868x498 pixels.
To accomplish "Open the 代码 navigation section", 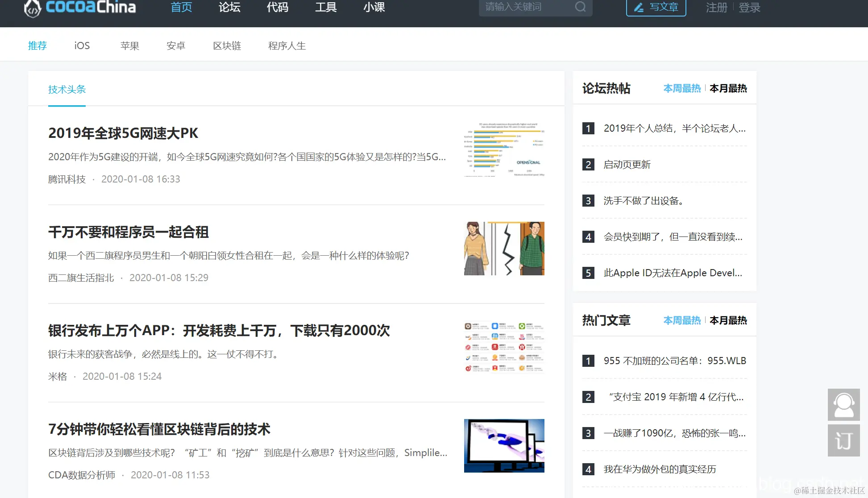I will pyautogui.click(x=277, y=7).
